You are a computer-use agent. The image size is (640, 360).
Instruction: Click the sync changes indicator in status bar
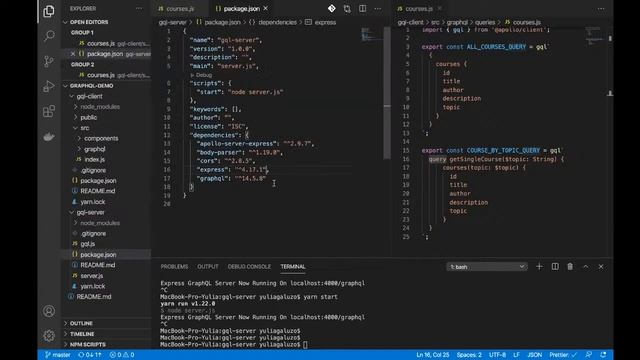(x=89, y=355)
